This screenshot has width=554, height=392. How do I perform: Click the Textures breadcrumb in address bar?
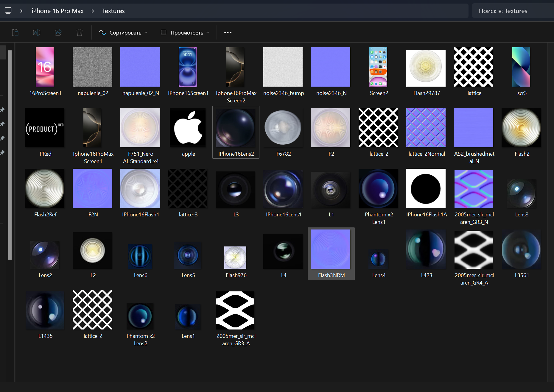pos(113,11)
